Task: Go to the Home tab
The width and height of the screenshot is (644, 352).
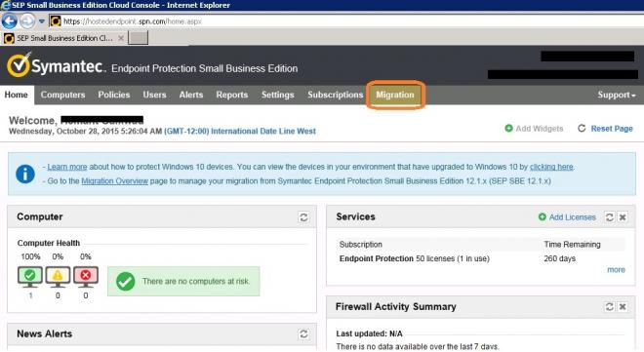Action: point(17,95)
